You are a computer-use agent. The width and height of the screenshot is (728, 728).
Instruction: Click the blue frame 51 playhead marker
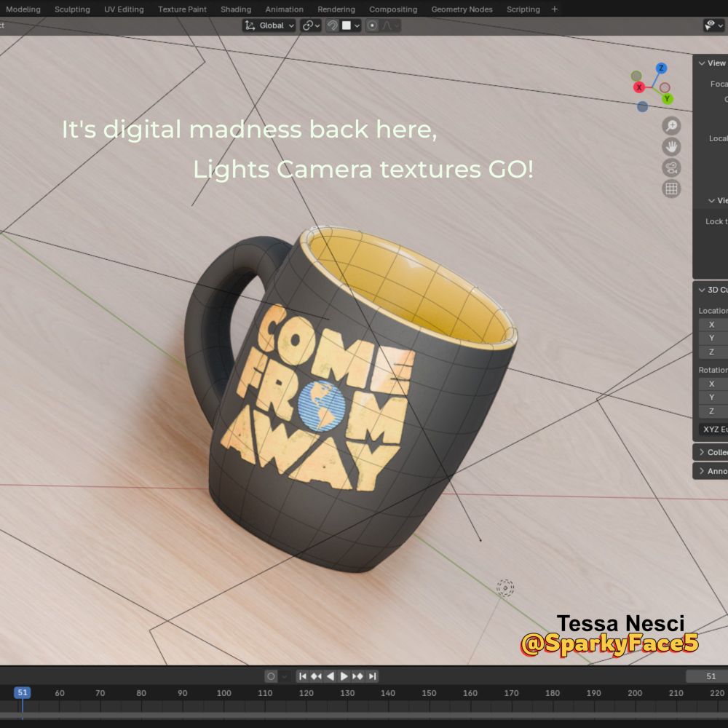(23, 693)
